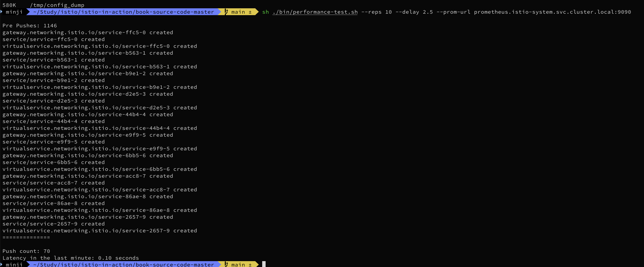Click the service/service-44b4-4 created line
The image size is (644, 267).
tap(53, 121)
